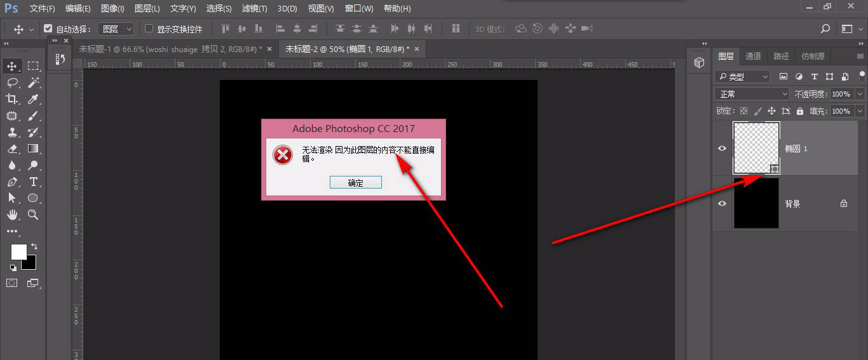Reset default foreground and background colors
Screen dimensions: 868x360
[13, 268]
